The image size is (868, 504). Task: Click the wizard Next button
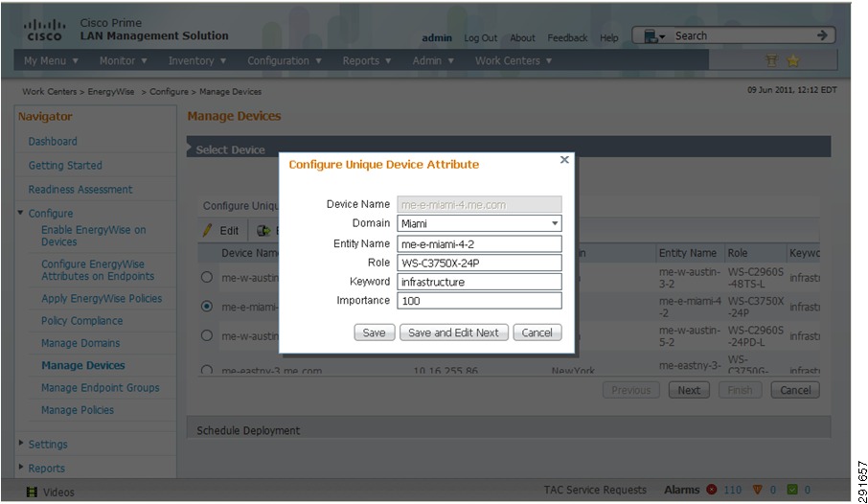(689, 390)
